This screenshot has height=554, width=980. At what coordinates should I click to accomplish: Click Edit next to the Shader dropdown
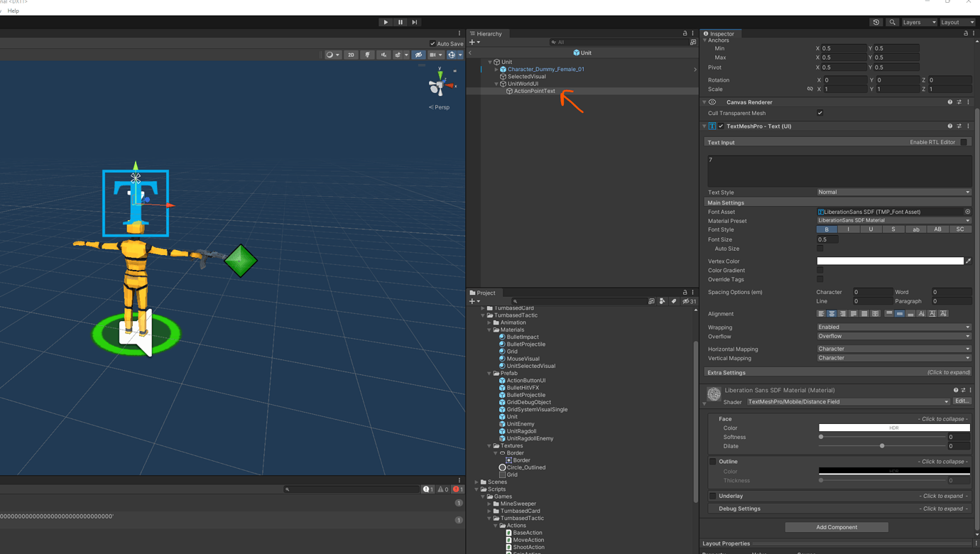pos(963,401)
